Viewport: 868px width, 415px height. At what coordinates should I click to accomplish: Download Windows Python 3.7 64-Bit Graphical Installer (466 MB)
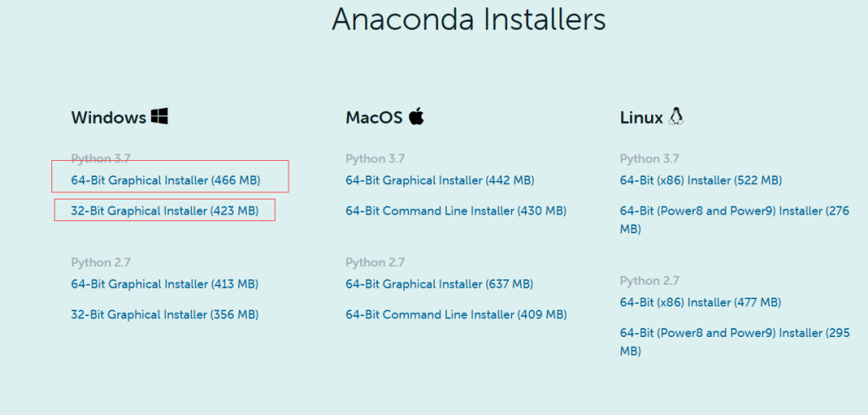coord(166,180)
